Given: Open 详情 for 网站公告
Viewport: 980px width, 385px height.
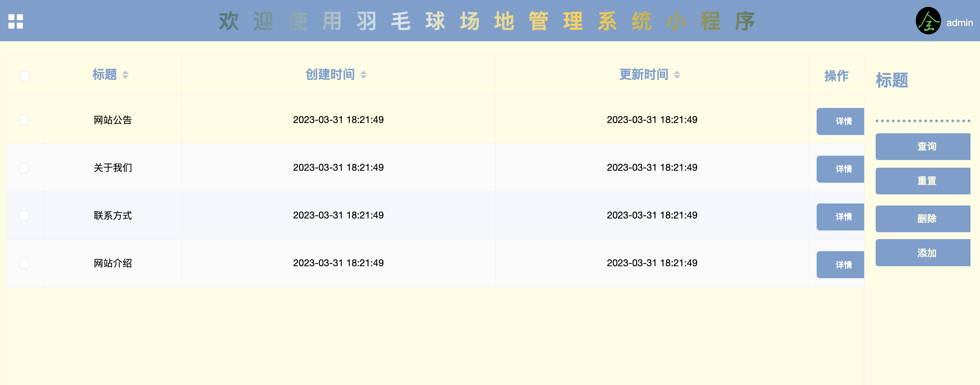Looking at the screenshot, I should [840, 121].
